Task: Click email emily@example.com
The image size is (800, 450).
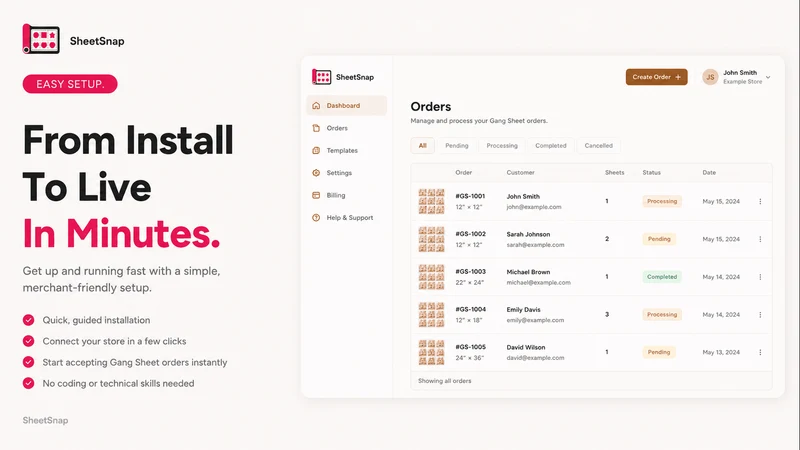Action: [x=535, y=320]
